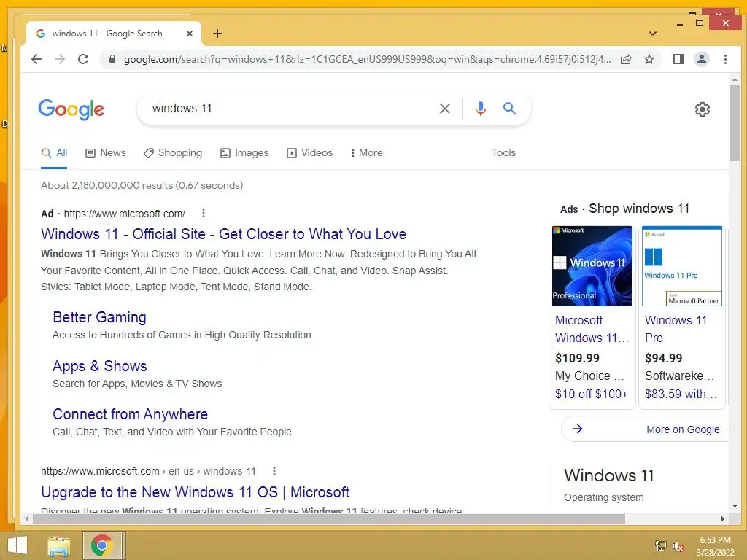Viewport: 747px width, 560px height.
Task: Click arrow icon beside More on Google
Action: pos(578,429)
